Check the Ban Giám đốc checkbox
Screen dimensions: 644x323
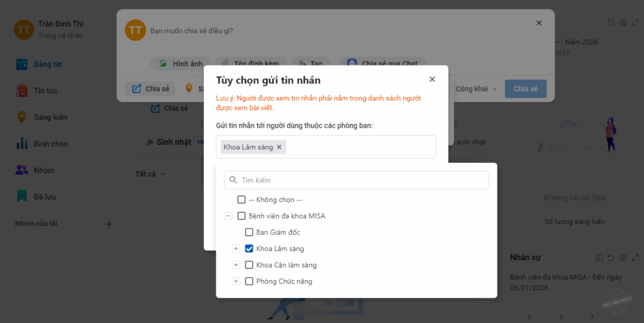[249, 232]
